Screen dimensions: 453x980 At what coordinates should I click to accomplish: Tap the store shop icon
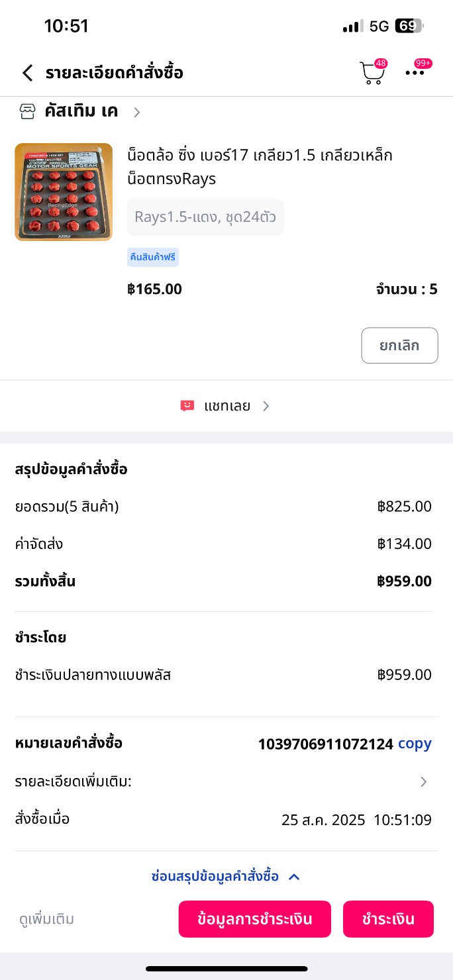[27, 112]
